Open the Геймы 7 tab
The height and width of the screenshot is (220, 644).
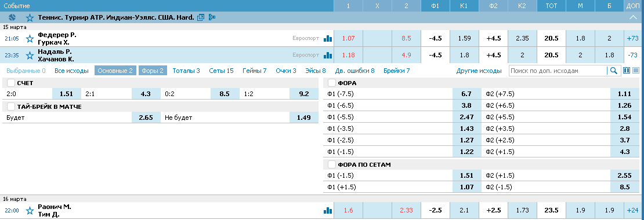pyautogui.click(x=254, y=71)
